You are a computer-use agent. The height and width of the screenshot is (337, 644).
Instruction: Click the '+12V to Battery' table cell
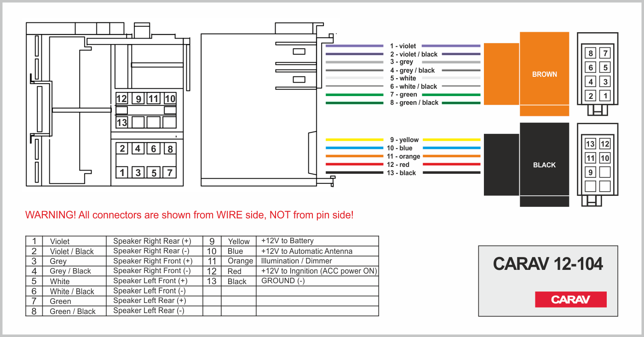click(x=287, y=241)
